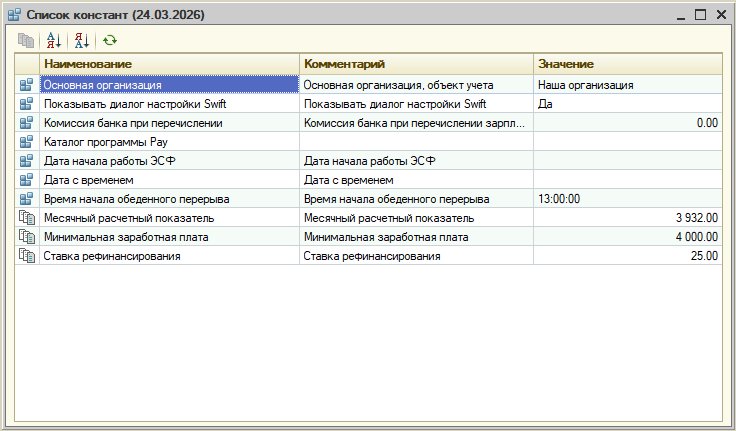The height and width of the screenshot is (431, 736).
Task: Click comment cell Минимальная заработная плата
Action: click(416, 237)
